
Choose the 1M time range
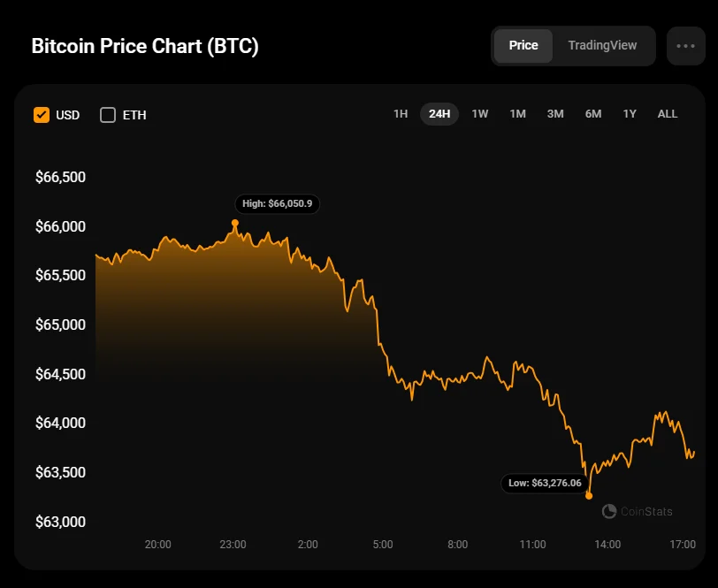tap(518, 114)
